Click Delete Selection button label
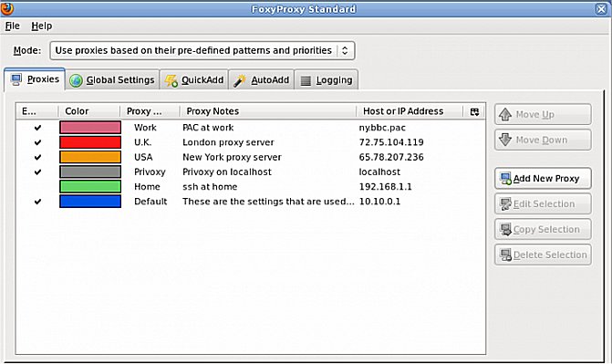This screenshot has width=612, height=364. tap(550, 255)
